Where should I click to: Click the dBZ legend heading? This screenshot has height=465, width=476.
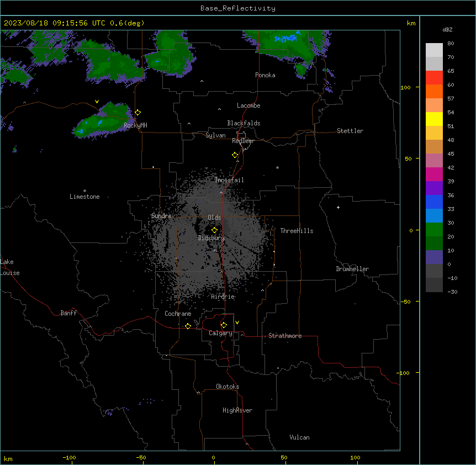[x=447, y=29]
